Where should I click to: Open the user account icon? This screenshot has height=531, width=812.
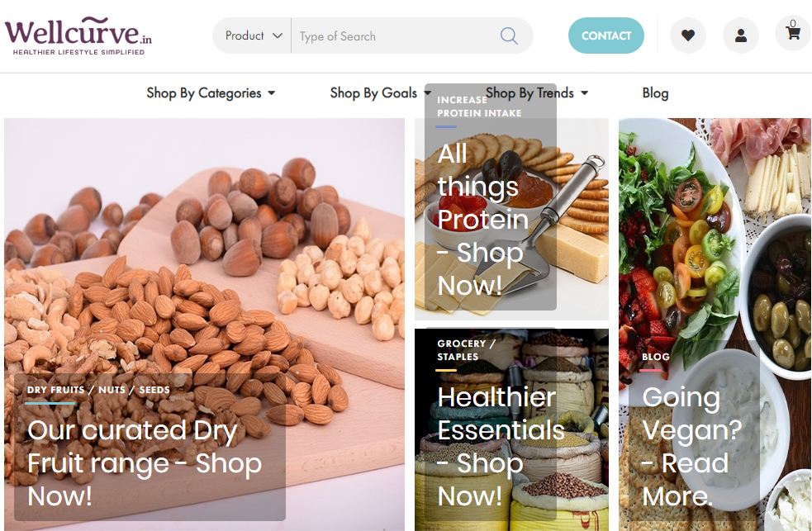(740, 36)
